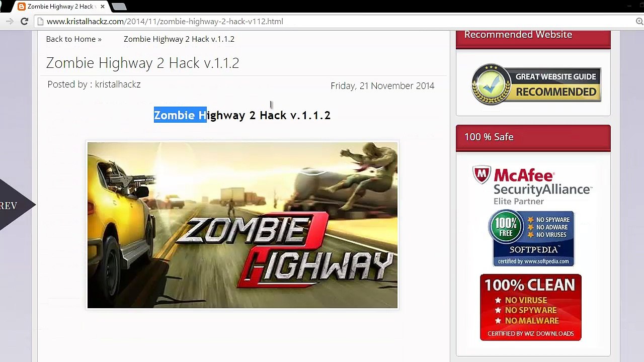This screenshot has height=362, width=644.
Task: Click the 100 % Safe section header
Action: coord(533,137)
